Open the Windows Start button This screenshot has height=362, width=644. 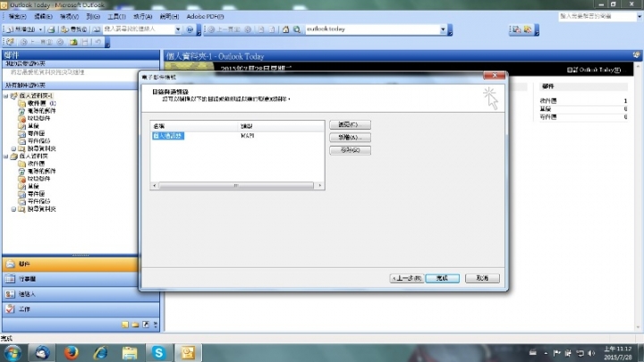[x=13, y=353]
